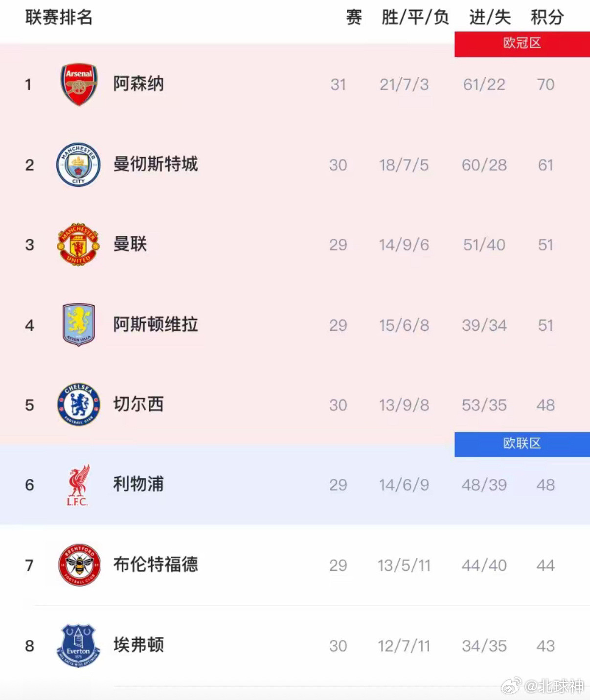
Task: Toggle the red 欧冠区 zone banner
Action: (x=521, y=44)
